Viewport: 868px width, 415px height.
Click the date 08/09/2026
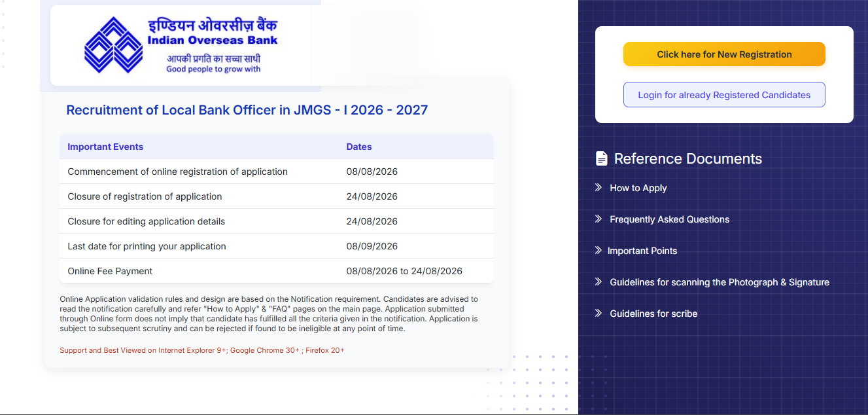coord(372,246)
